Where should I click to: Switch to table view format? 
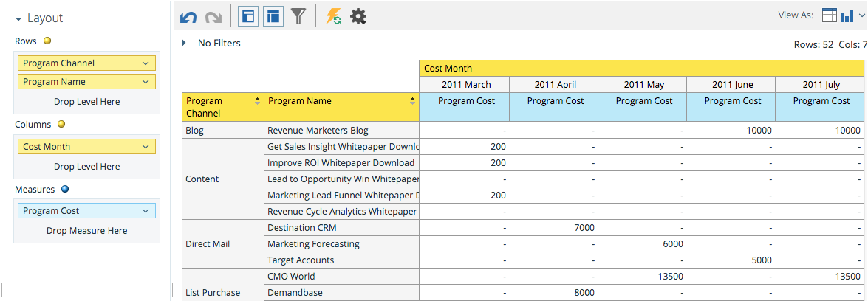tap(830, 15)
